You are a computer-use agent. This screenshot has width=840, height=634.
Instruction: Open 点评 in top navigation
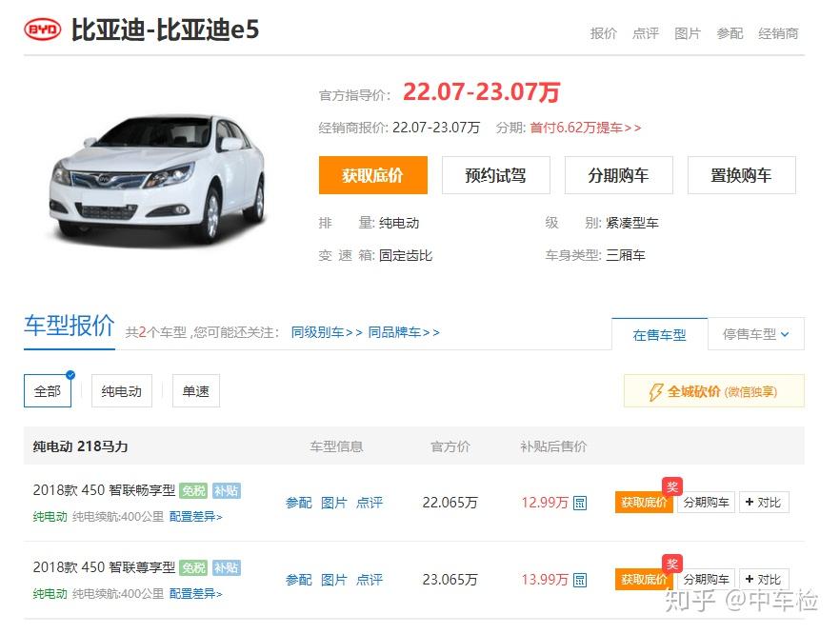click(646, 33)
